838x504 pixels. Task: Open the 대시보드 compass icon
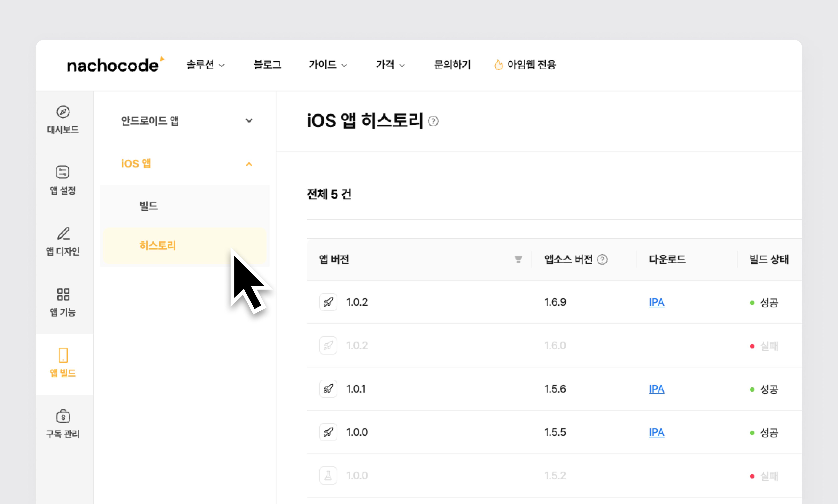coord(63,112)
